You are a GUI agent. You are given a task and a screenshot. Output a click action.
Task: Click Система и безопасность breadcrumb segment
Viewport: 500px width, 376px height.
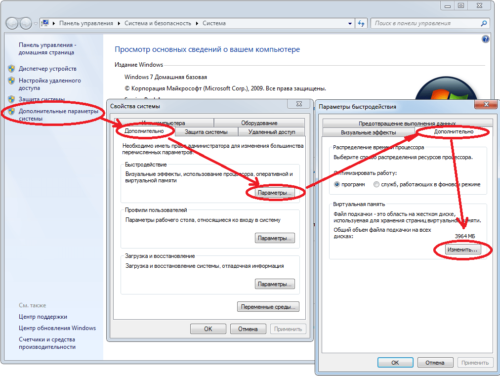[158, 23]
